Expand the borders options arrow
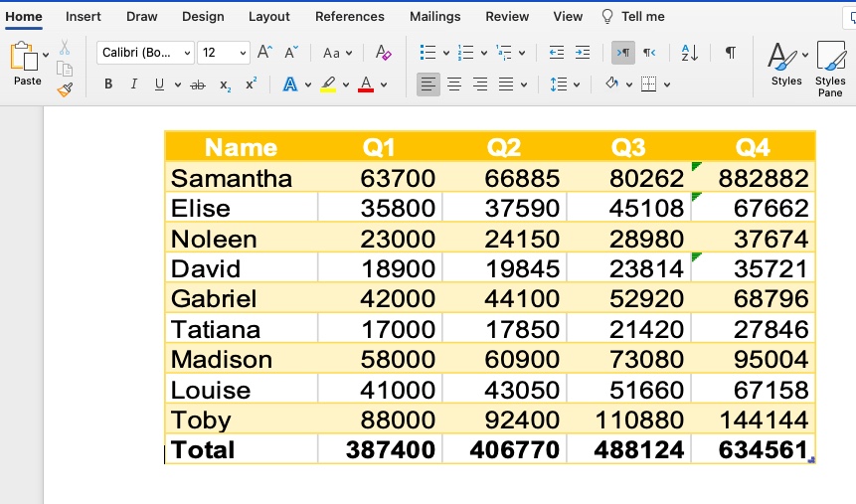This screenshot has height=504, width=856. [667, 84]
